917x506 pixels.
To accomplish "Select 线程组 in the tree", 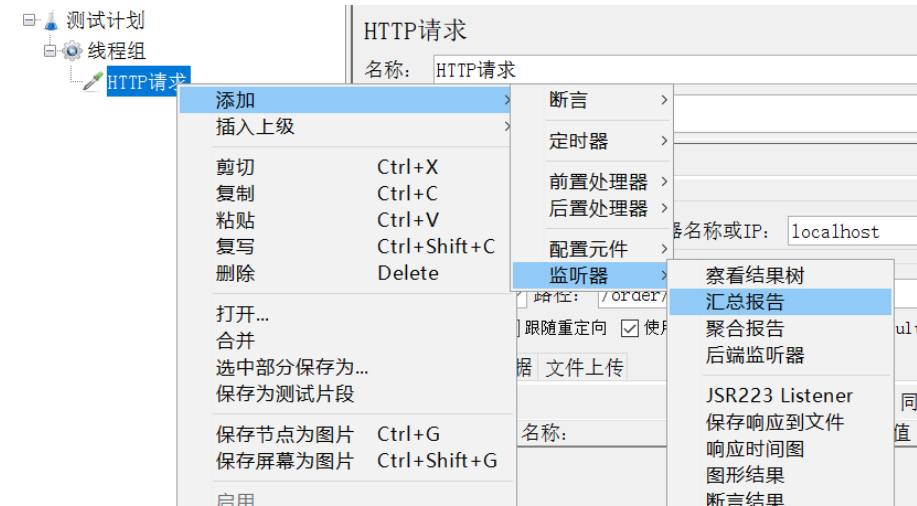I will (x=116, y=51).
